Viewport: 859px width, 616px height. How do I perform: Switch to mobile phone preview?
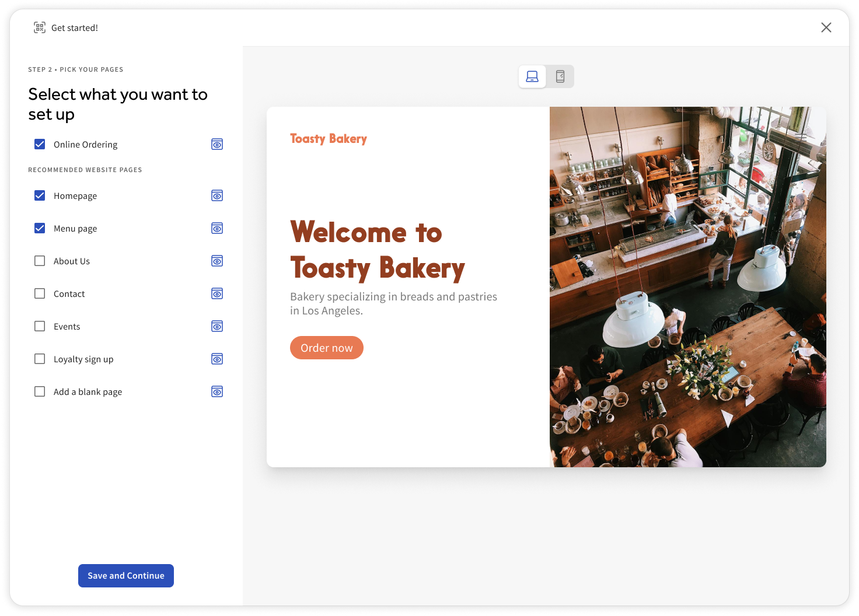560,76
